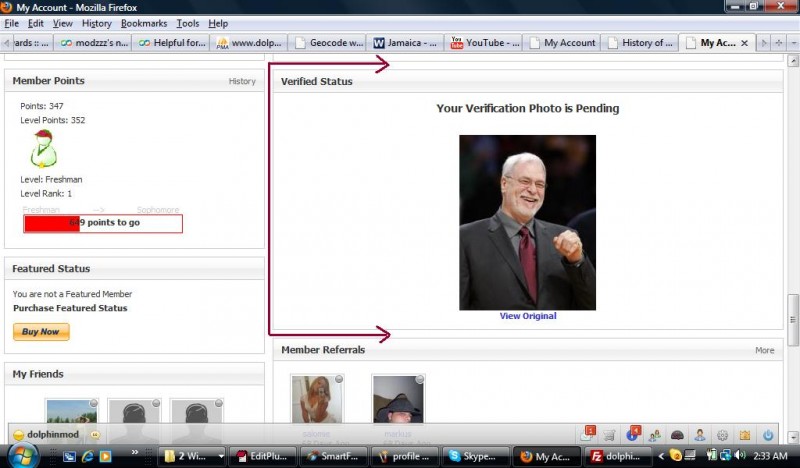Switch to the History of ... tab

pos(640,43)
